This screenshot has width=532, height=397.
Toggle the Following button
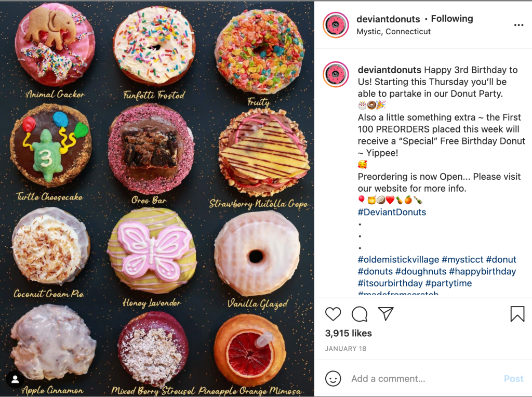click(452, 19)
